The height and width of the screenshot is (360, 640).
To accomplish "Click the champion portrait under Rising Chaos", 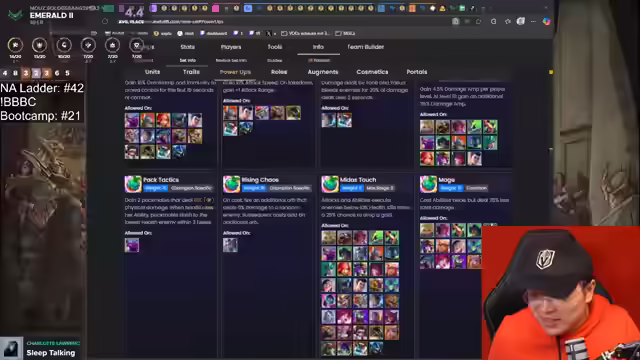I will 230,245.
